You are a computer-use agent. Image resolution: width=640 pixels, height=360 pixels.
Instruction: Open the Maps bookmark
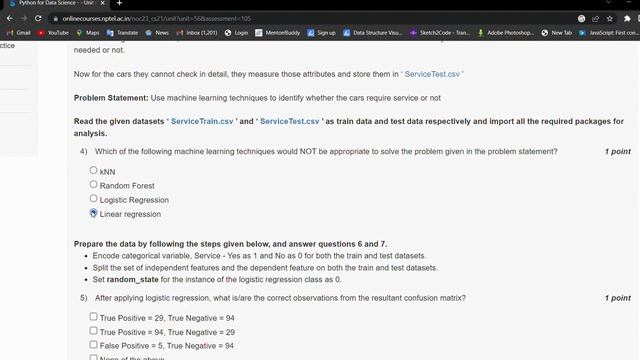[88, 33]
